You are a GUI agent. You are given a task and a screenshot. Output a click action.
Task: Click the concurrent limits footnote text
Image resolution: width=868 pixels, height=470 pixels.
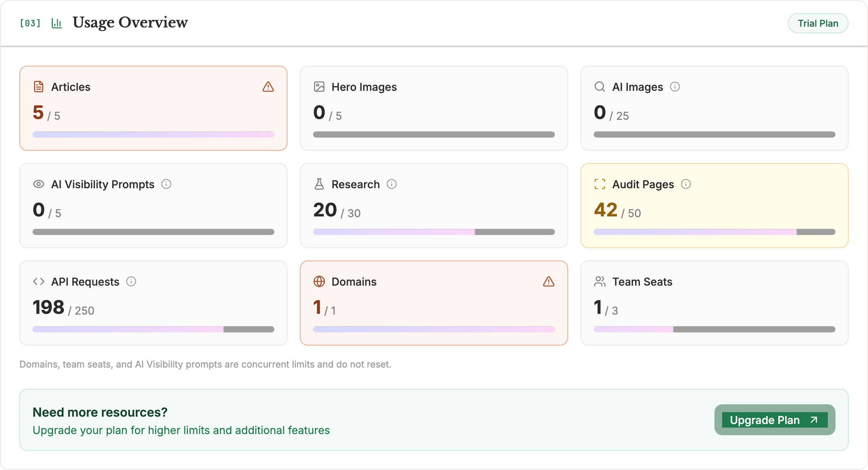[205, 364]
